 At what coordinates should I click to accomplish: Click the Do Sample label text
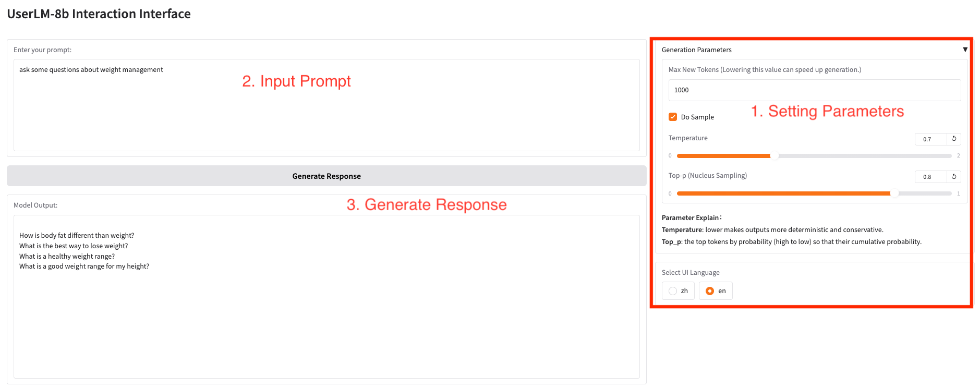click(x=697, y=117)
